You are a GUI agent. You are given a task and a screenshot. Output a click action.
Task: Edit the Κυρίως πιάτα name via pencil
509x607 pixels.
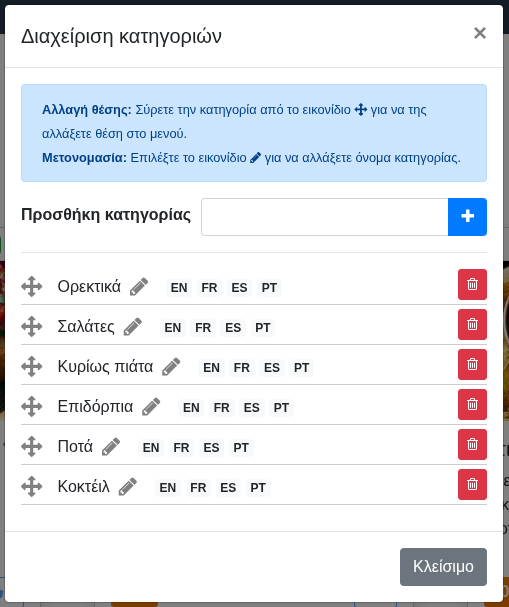click(x=171, y=366)
